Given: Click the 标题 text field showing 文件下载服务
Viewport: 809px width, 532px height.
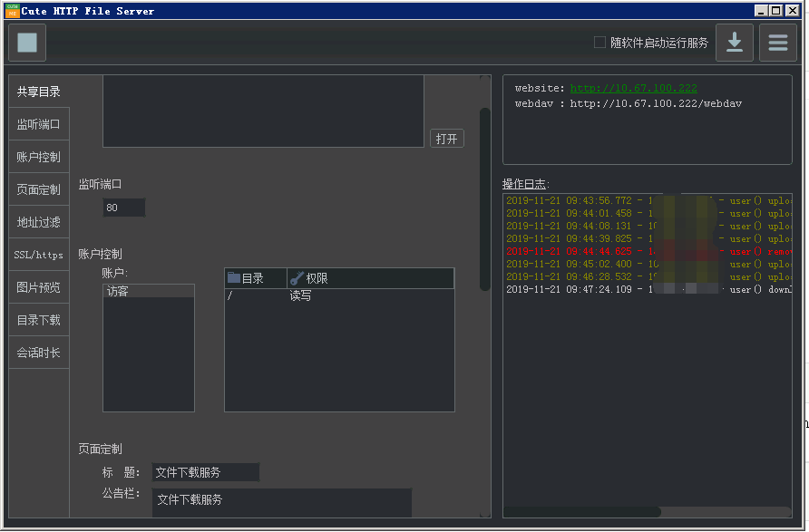Looking at the screenshot, I should pyautogui.click(x=205, y=471).
